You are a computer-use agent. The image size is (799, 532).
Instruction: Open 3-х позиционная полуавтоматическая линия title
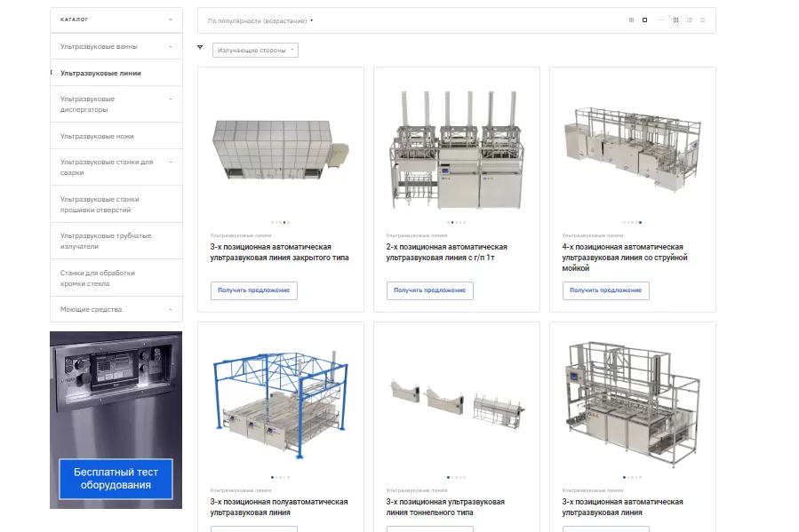(279, 507)
